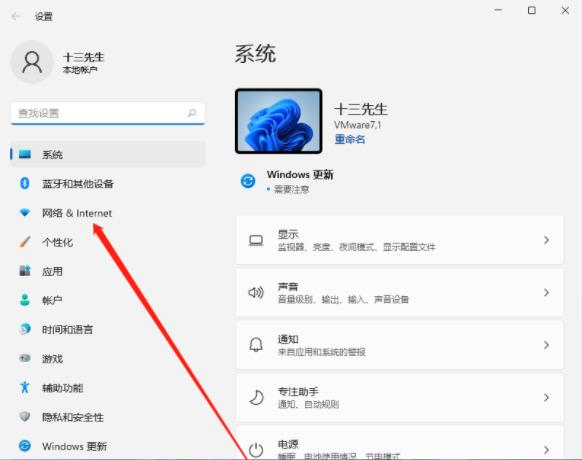The width and height of the screenshot is (582, 460).
Task: Click the accessibility figure icon
Action: pos(25,387)
